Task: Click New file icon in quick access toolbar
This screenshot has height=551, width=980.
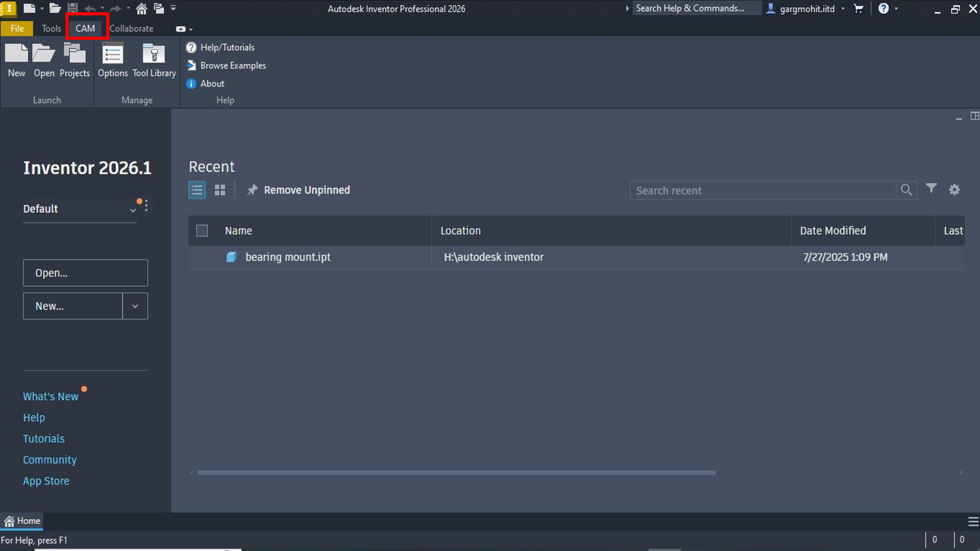Action: coord(29,8)
